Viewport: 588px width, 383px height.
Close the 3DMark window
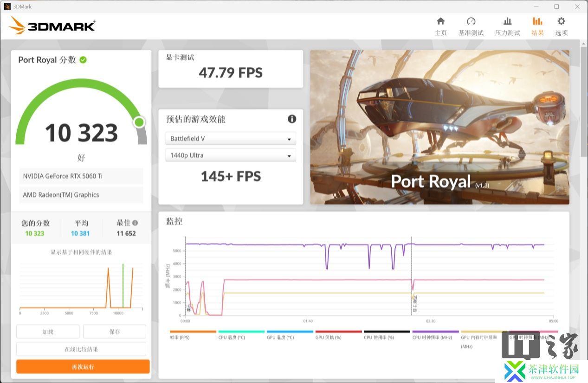[577, 6]
